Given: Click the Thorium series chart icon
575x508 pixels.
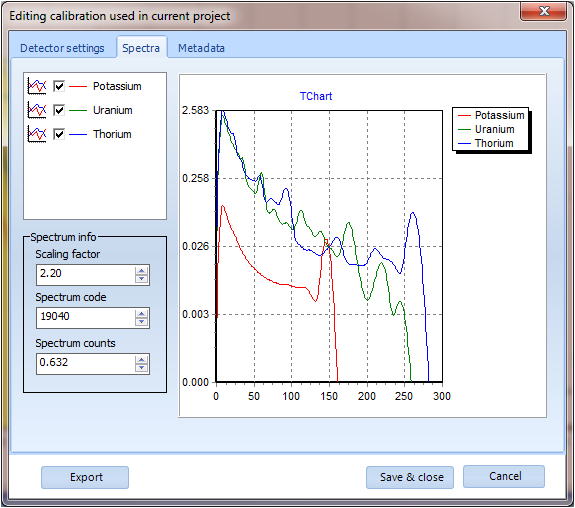Looking at the screenshot, I should click(37, 134).
